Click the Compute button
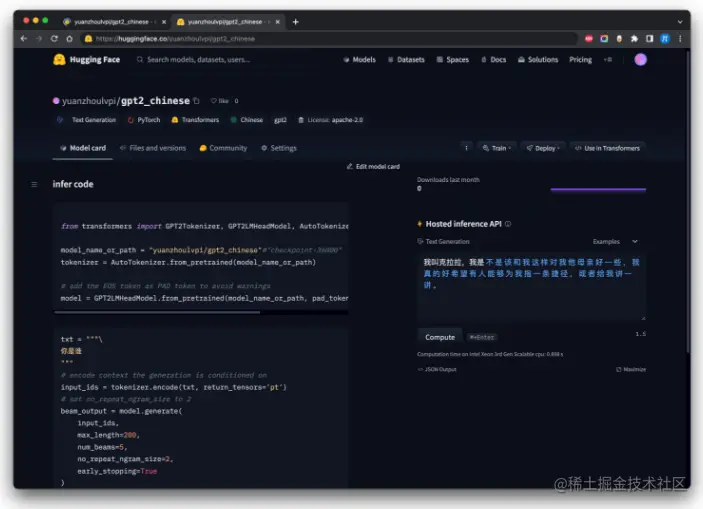703x509 pixels. (x=440, y=337)
